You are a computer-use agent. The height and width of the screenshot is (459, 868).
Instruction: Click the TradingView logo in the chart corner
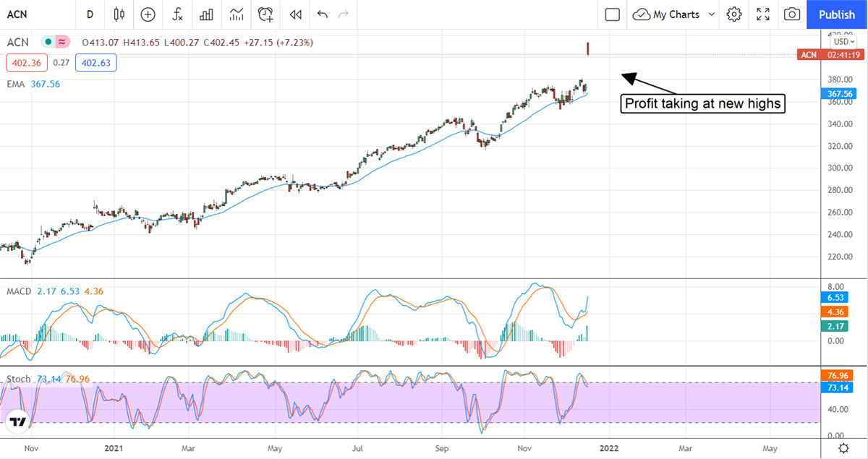point(19,421)
